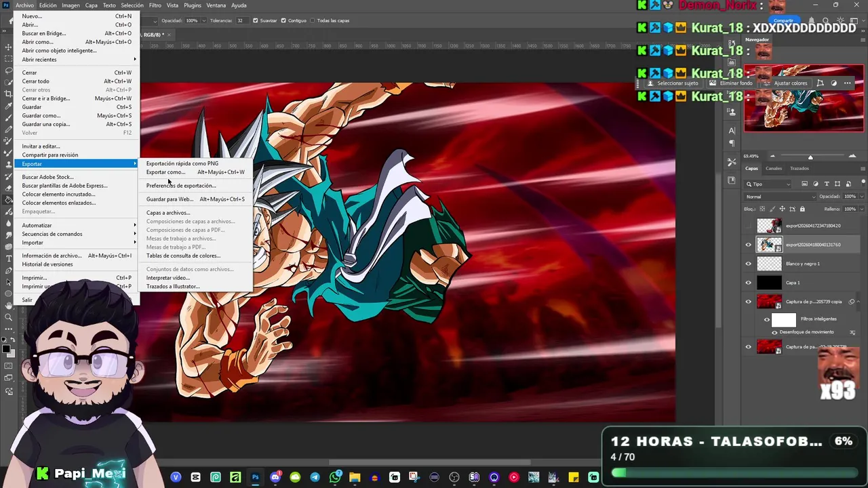Open the Character panel icon
The height and width of the screenshot is (488, 868).
click(x=732, y=130)
